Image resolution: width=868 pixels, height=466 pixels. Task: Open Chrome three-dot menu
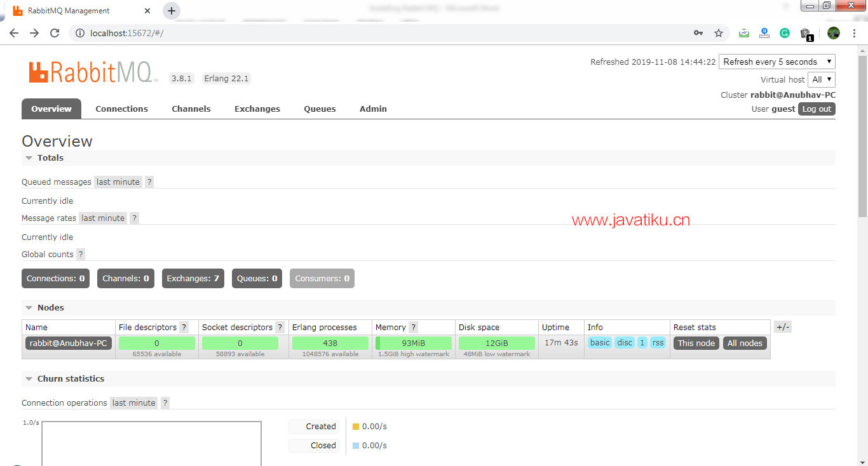coord(854,33)
